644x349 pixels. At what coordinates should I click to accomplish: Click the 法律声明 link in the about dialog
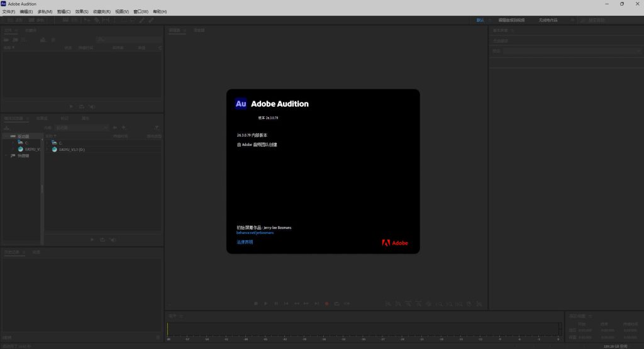tap(245, 242)
